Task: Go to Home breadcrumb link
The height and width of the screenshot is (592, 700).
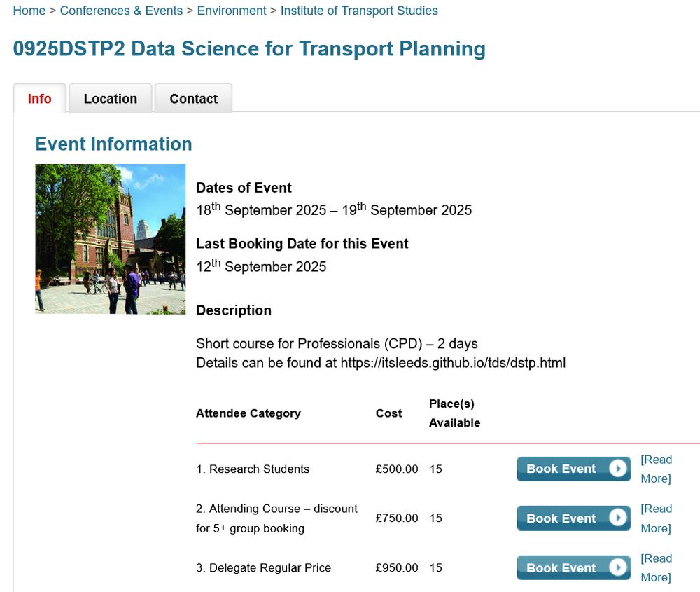Action: point(29,11)
